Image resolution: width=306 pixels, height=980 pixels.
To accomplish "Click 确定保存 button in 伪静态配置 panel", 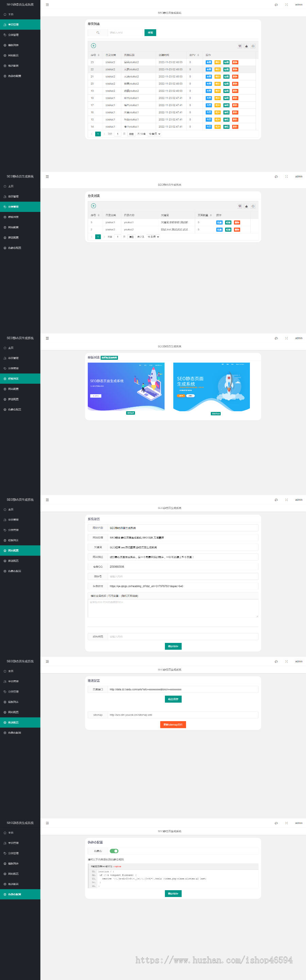I will click(x=173, y=894).
